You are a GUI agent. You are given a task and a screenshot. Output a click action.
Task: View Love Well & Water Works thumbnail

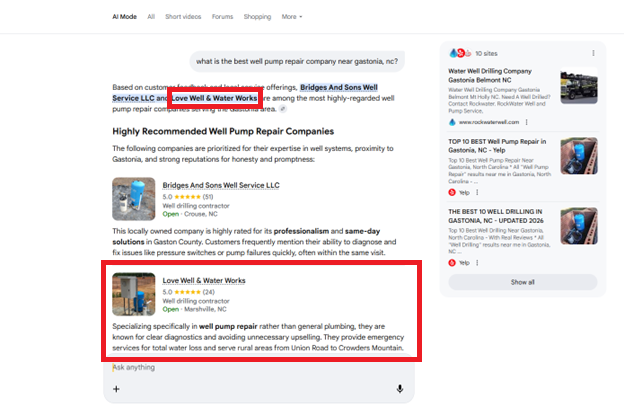(134, 294)
